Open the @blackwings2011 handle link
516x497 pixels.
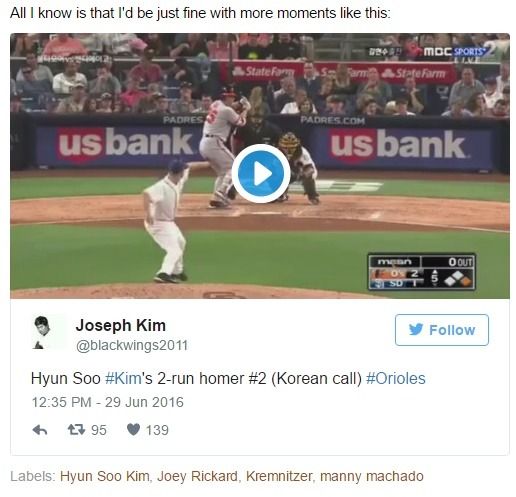pyautogui.click(x=132, y=345)
